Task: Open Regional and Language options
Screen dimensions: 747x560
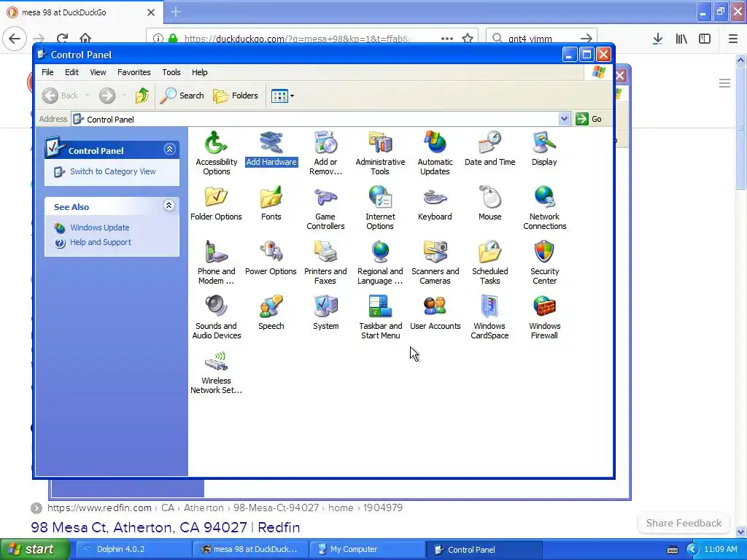Action: point(380,262)
